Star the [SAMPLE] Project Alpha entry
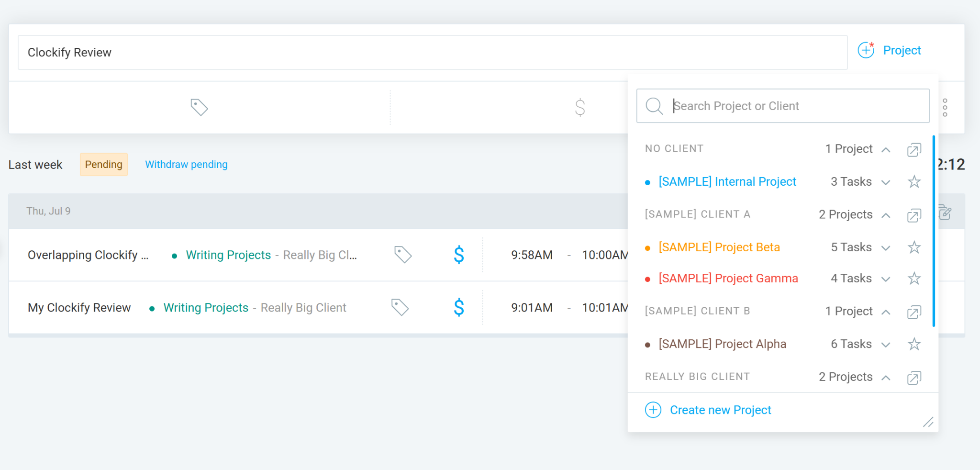The image size is (980, 470). (914, 344)
